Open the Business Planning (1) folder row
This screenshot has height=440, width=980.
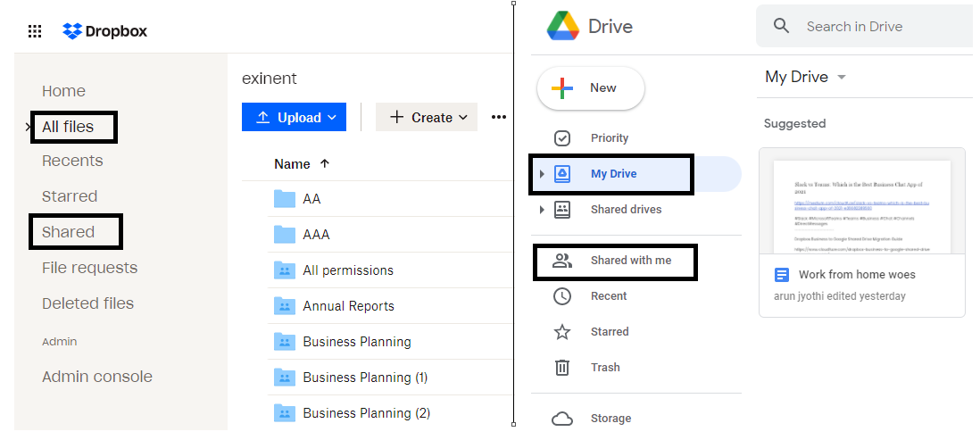point(390,378)
